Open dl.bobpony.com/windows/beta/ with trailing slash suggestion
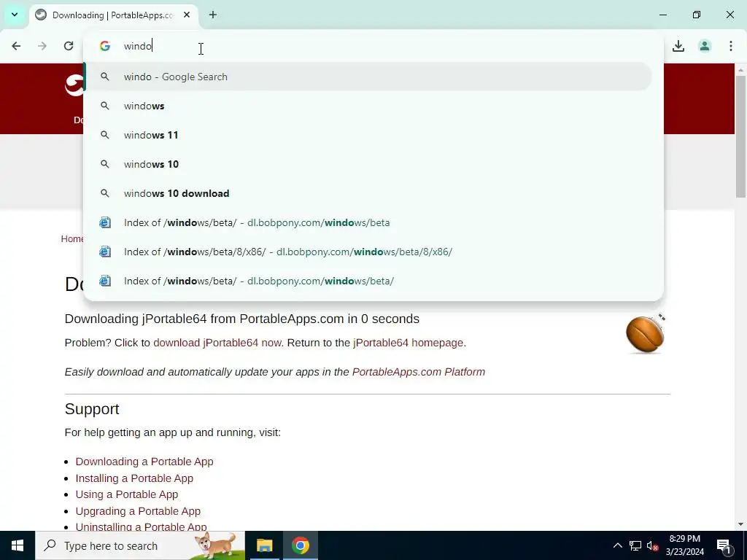The image size is (747, 560). coord(368,281)
